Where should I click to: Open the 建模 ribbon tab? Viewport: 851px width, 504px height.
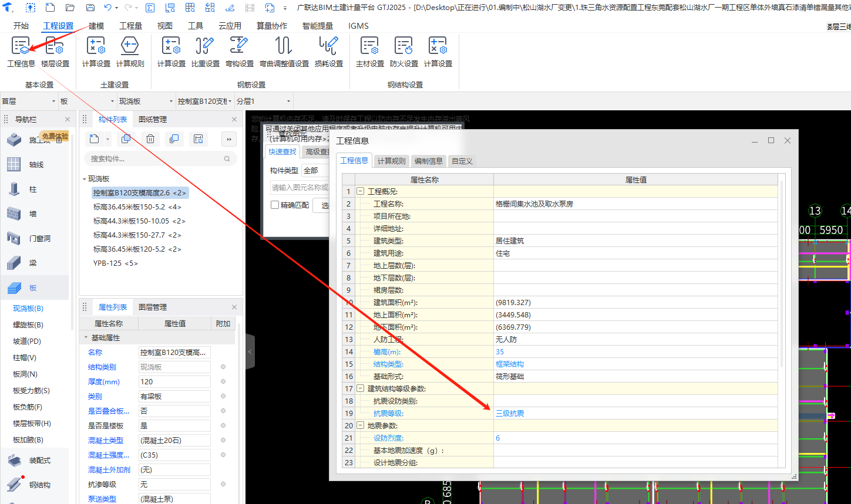[96, 26]
